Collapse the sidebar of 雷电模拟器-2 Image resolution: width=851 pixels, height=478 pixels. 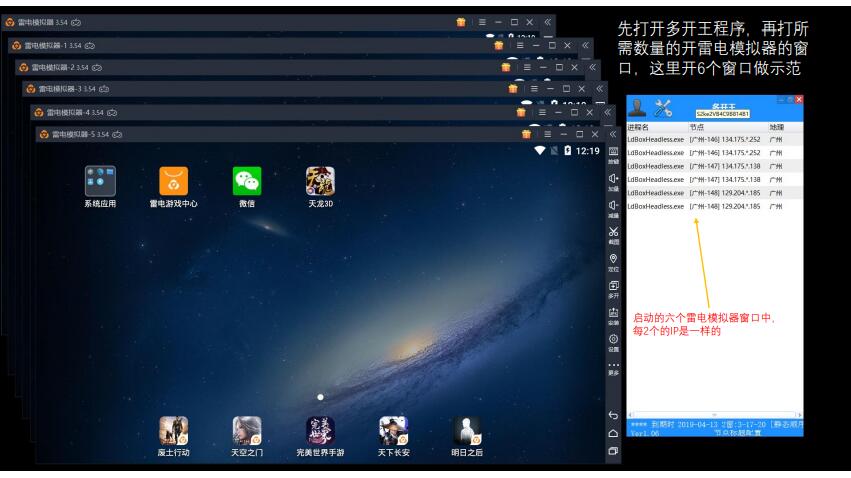point(593,67)
